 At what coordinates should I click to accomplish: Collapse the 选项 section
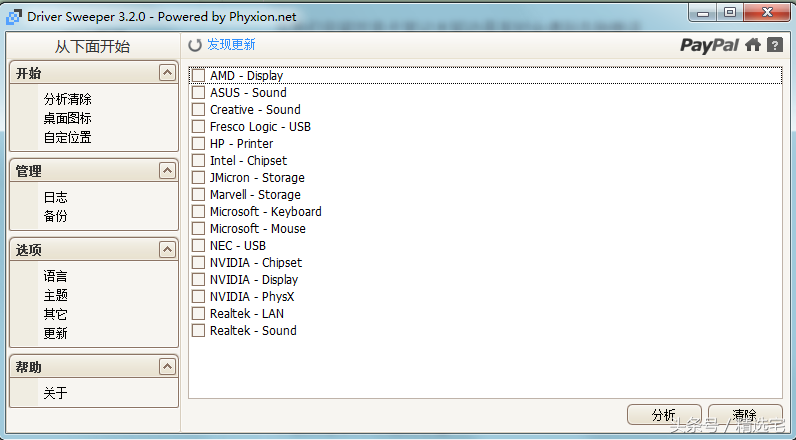(x=167, y=249)
